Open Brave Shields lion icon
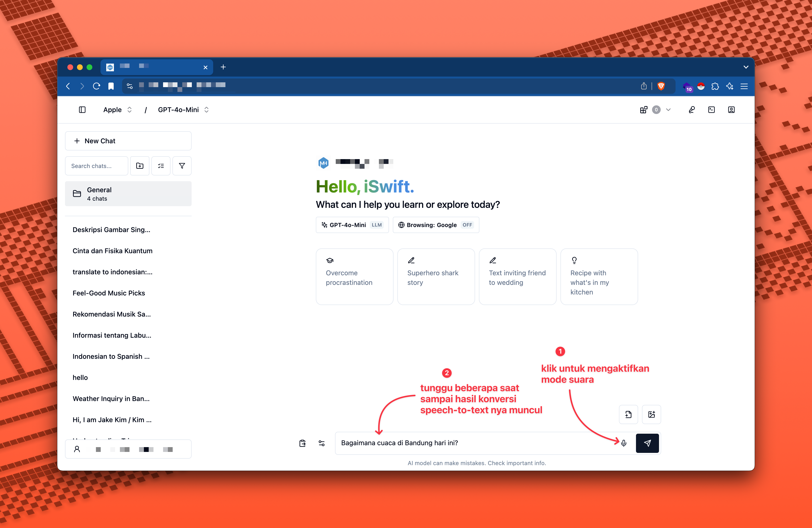The width and height of the screenshot is (812, 528). [x=661, y=86]
